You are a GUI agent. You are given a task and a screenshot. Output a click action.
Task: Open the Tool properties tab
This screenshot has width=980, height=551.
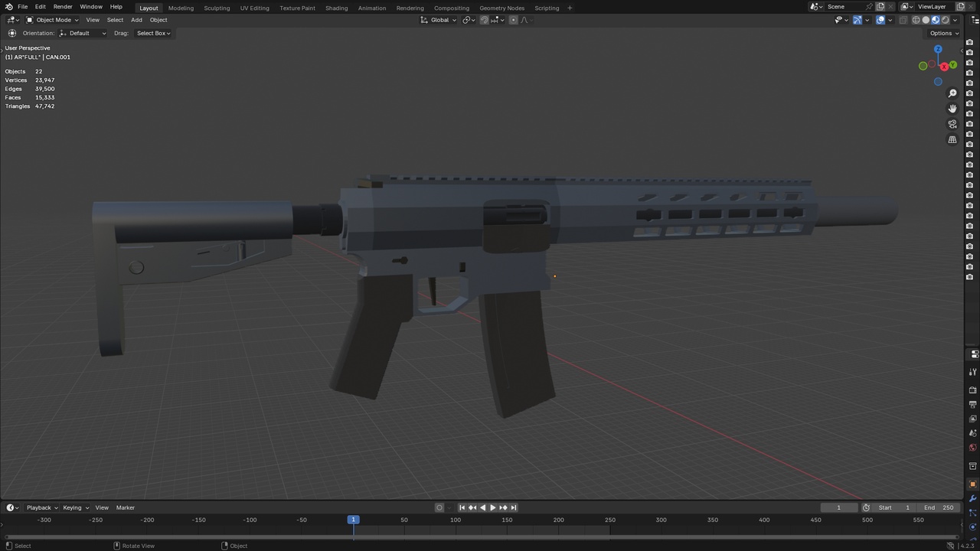(973, 372)
